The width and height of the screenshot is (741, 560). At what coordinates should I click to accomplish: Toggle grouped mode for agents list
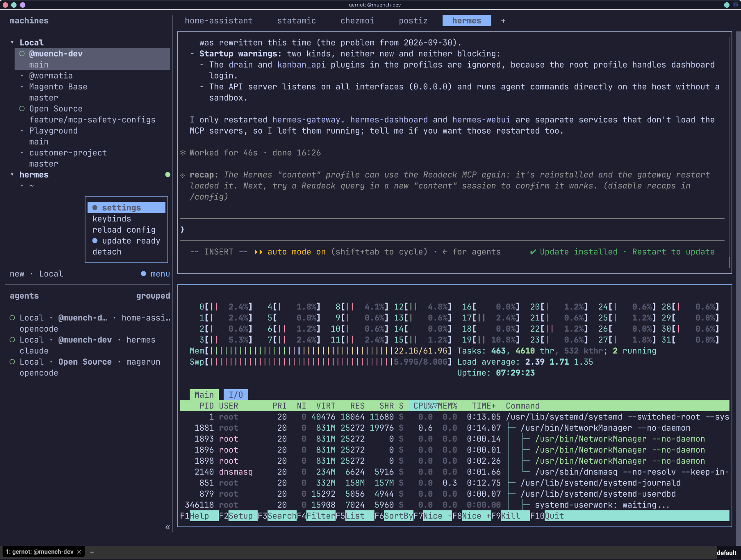pyautogui.click(x=153, y=296)
